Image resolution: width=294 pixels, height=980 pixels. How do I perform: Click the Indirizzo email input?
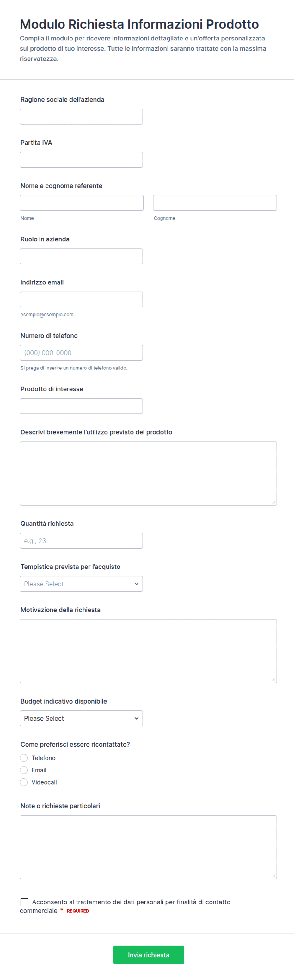coord(81,299)
